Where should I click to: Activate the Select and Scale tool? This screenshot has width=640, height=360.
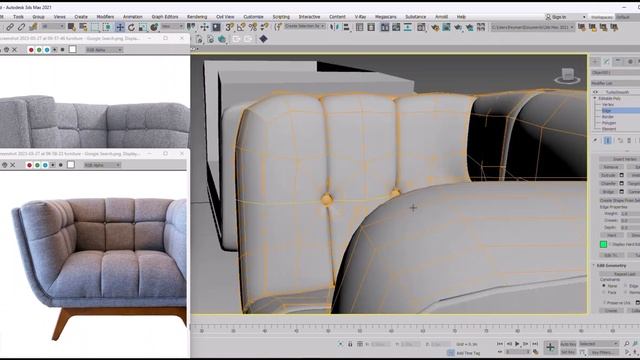[142, 27]
